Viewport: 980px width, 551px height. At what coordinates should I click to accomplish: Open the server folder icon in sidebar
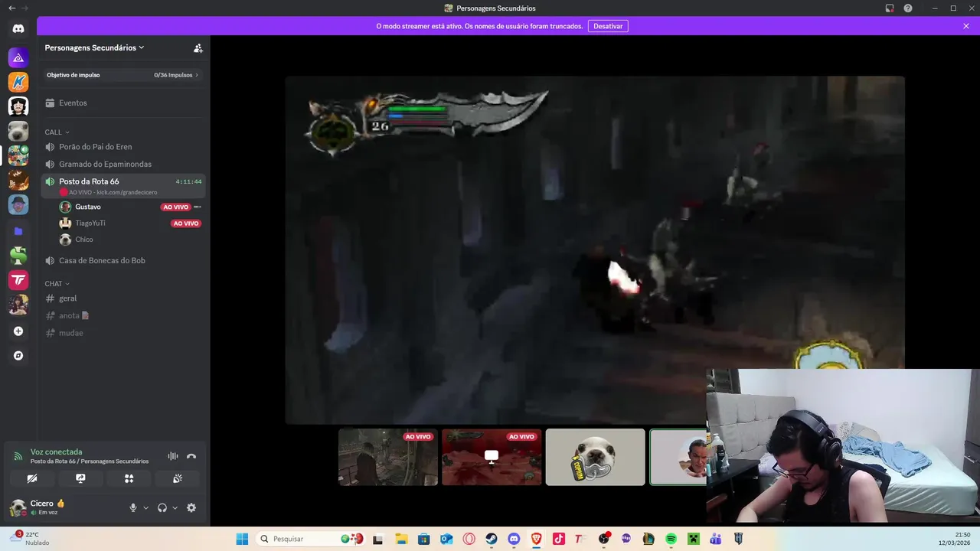click(x=18, y=231)
